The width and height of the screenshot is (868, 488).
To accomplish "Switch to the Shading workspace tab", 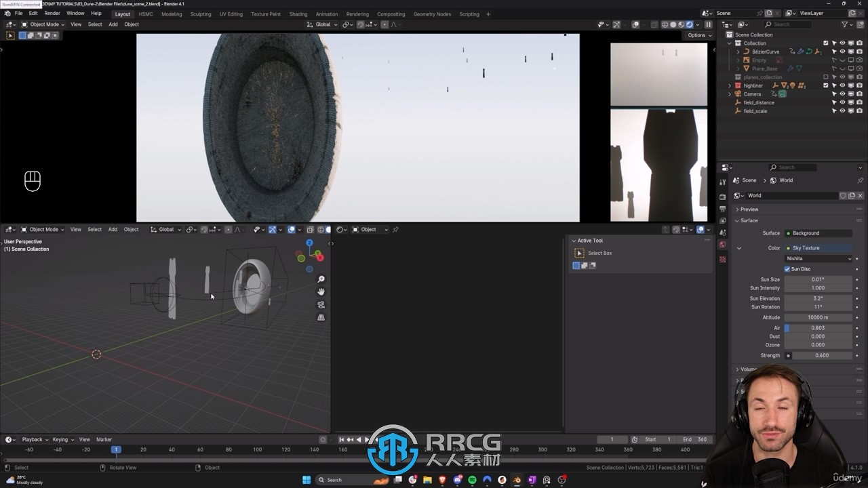I will [x=298, y=14].
